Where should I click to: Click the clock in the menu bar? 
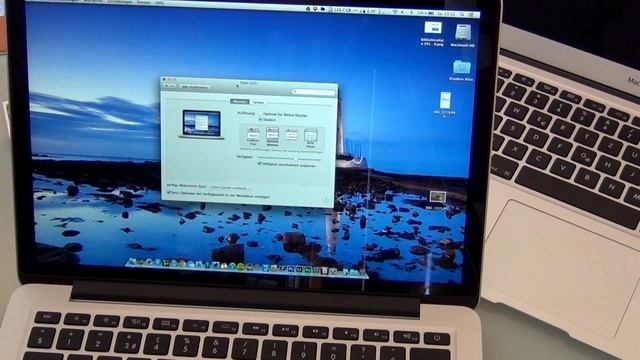(x=447, y=14)
